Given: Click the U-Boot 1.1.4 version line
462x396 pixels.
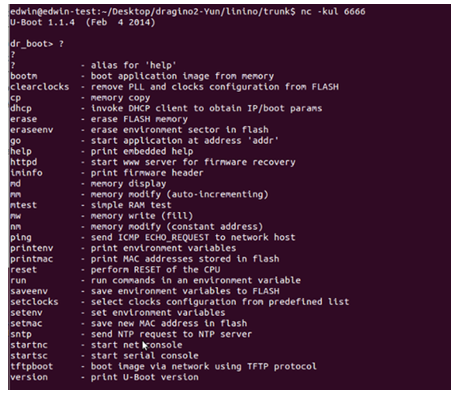Looking at the screenshot, I should [x=83, y=23].
